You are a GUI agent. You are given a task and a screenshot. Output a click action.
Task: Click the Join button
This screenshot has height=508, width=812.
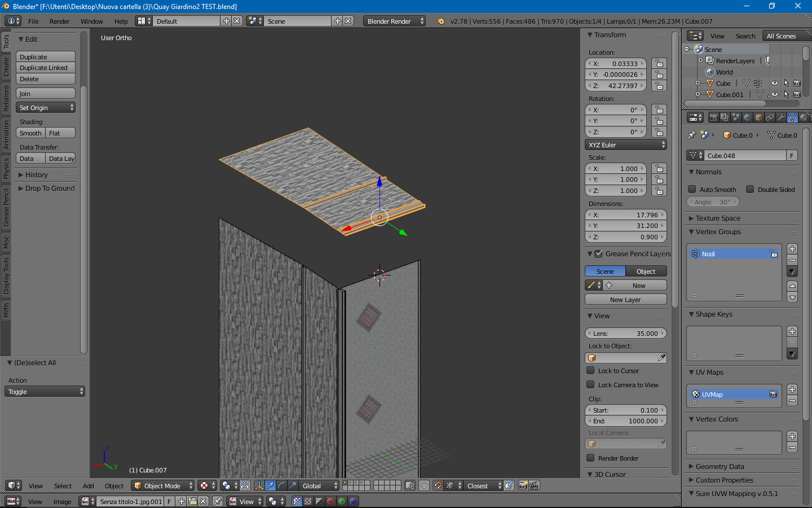pos(46,94)
